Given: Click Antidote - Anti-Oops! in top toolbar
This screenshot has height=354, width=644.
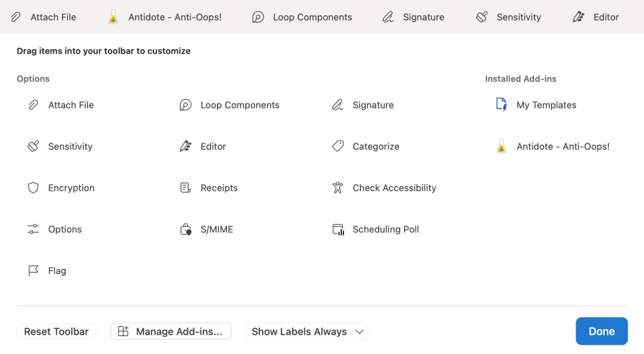Looking at the screenshot, I should pyautogui.click(x=164, y=17).
